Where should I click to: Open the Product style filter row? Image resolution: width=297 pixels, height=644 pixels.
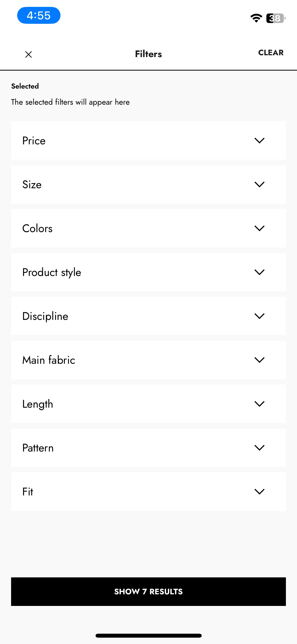tap(148, 272)
